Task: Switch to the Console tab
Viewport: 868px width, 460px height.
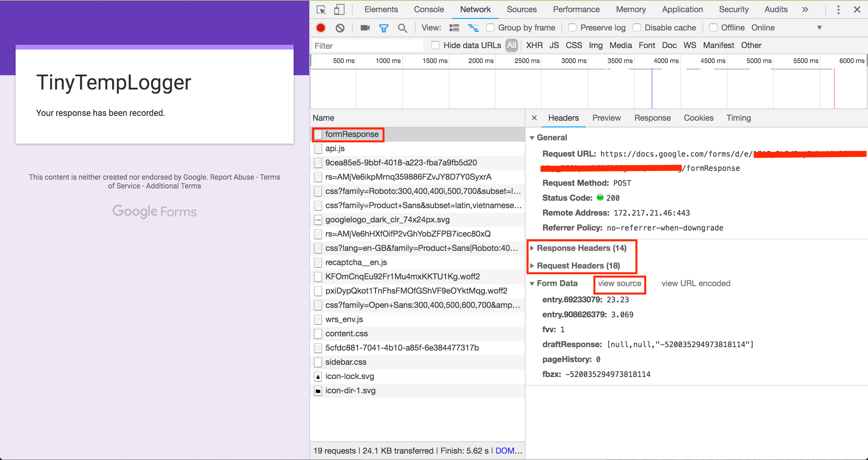Action: pos(429,10)
